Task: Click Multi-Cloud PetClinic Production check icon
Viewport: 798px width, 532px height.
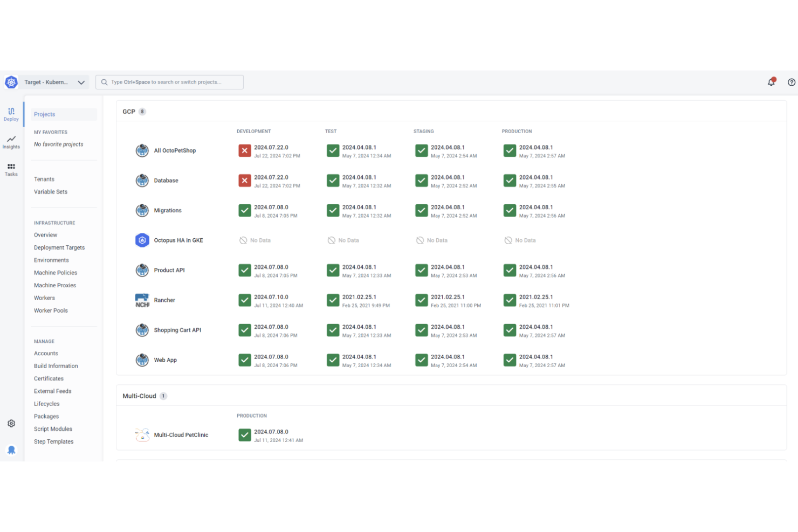Action: (x=245, y=435)
